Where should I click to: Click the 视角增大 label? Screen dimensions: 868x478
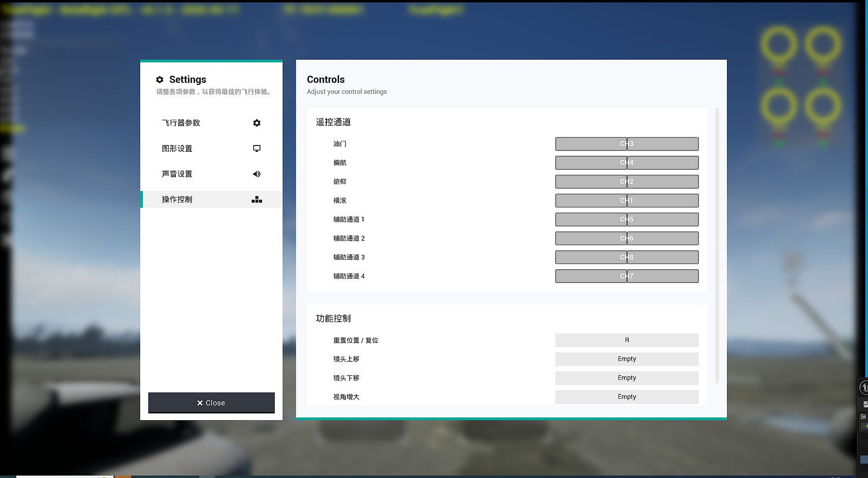click(x=346, y=397)
